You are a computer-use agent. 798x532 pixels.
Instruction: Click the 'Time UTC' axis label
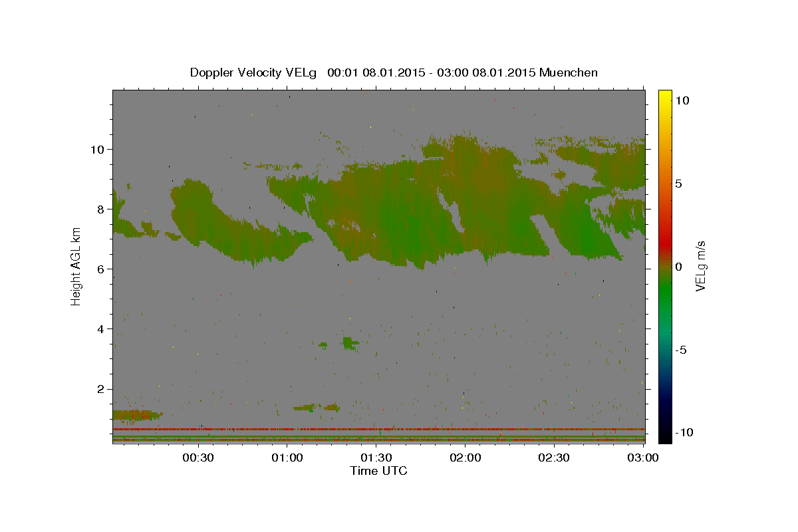pyautogui.click(x=378, y=471)
